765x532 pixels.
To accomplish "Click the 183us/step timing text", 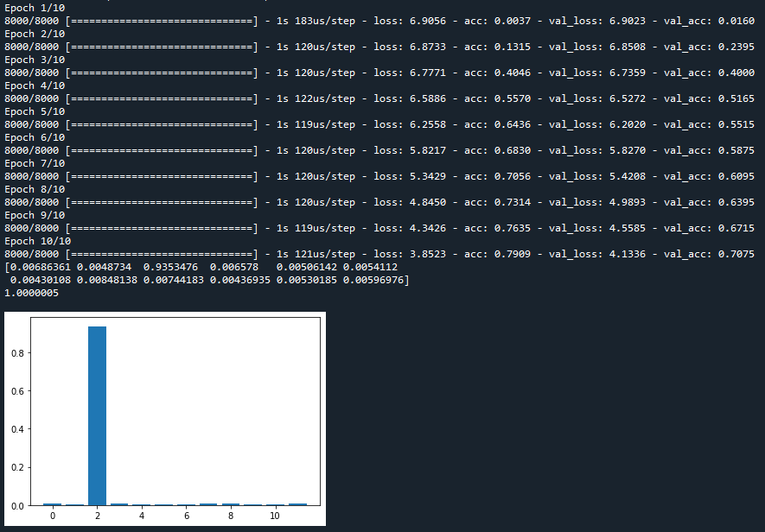I will (325, 21).
